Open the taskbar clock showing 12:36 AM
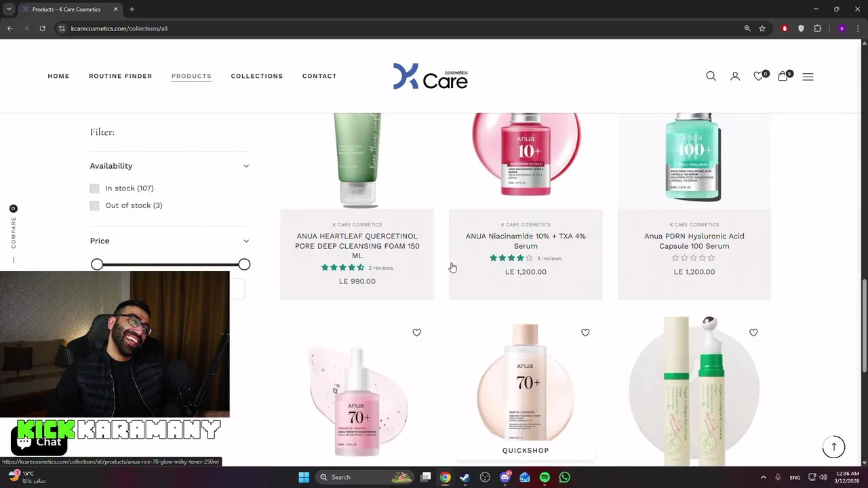The width and height of the screenshot is (868, 488). (x=848, y=477)
